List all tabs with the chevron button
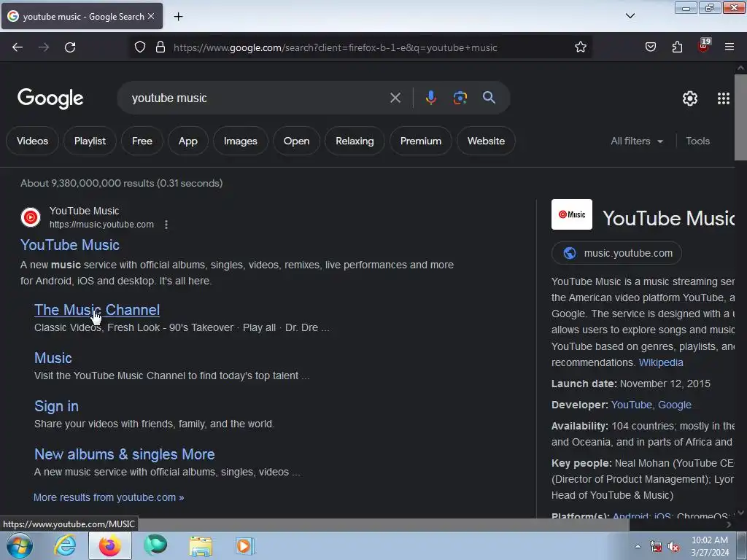 (630, 16)
